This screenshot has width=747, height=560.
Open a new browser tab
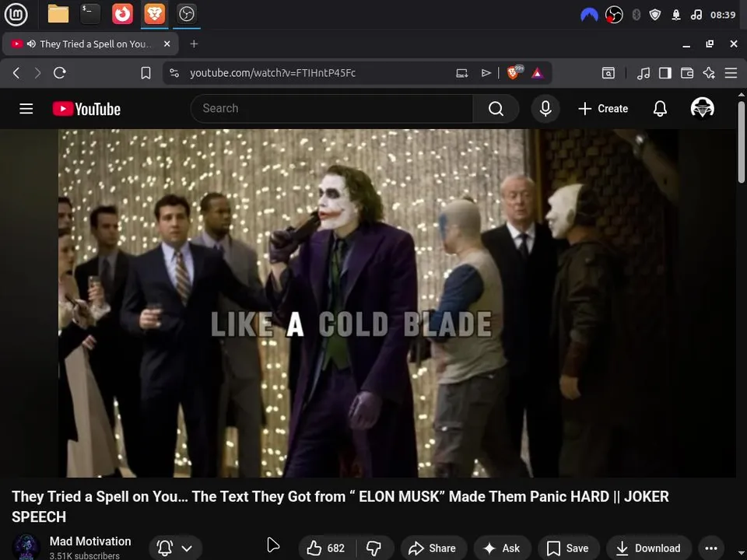point(194,44)
